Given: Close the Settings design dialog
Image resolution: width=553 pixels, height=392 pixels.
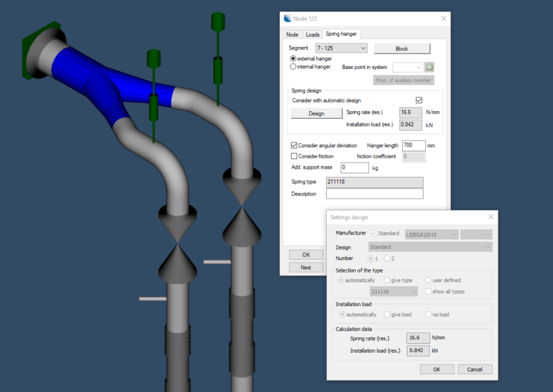Looking at the screenshot, I should [491, 217].
